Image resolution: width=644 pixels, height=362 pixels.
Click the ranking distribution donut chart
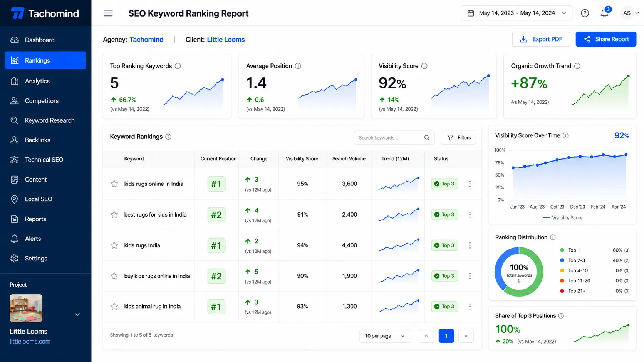pos(519,272)
